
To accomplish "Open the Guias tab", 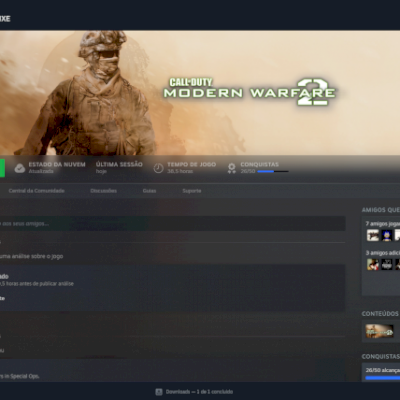I will pyautogui.click(x=149, y=191).
